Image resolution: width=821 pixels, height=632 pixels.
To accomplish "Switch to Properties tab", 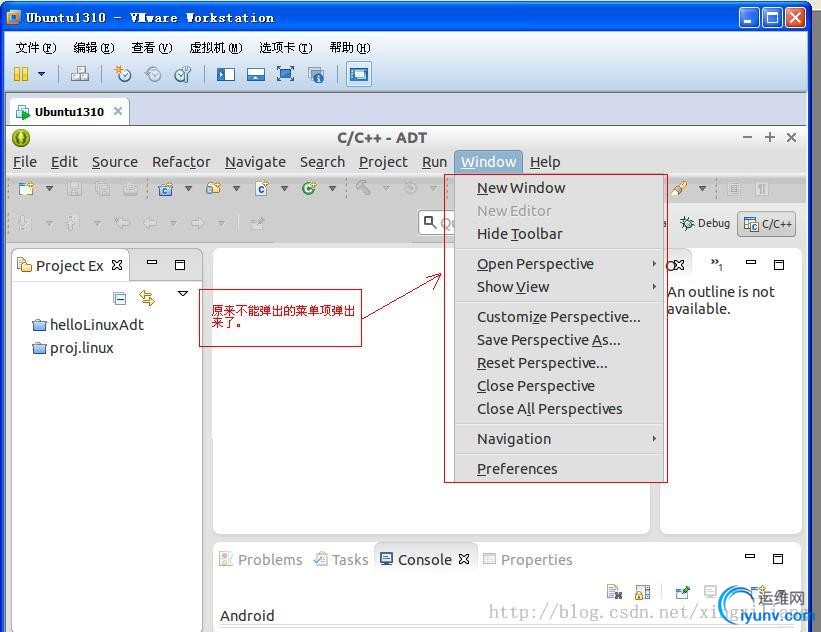I will pyautogui.click(x=527, y=560).
